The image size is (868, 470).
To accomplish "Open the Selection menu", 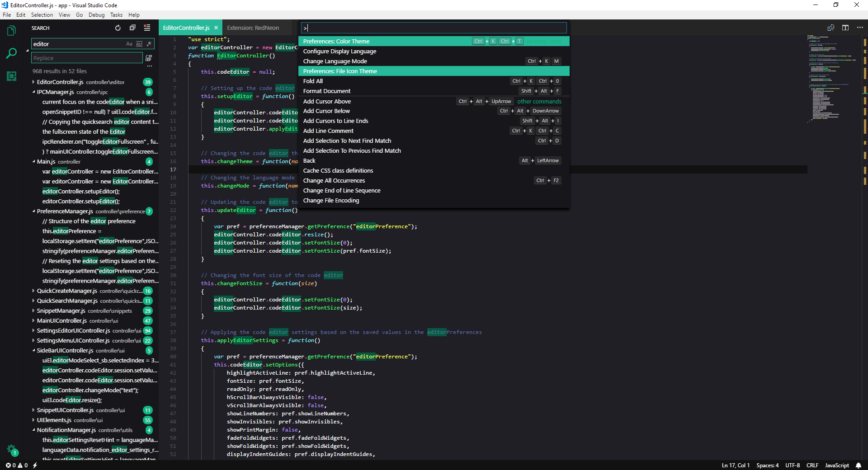I will (x=42, y=15).
